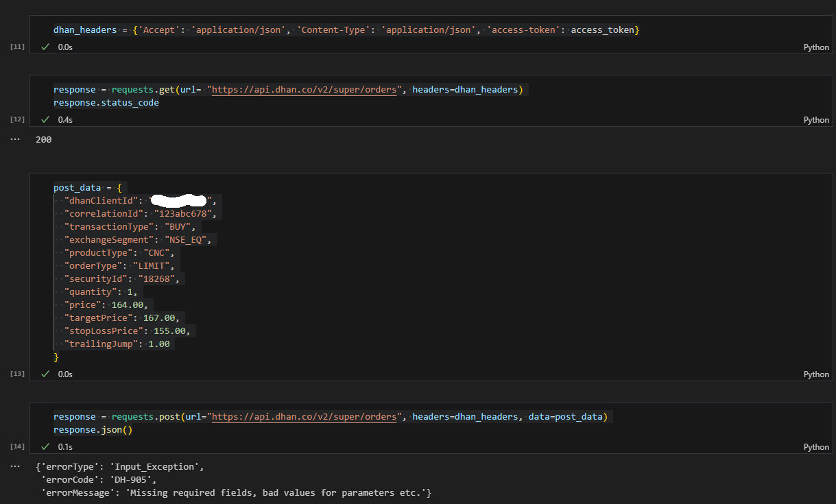
Task: Open the super/orders URL in the requests.get call
Action: (304, 91)
